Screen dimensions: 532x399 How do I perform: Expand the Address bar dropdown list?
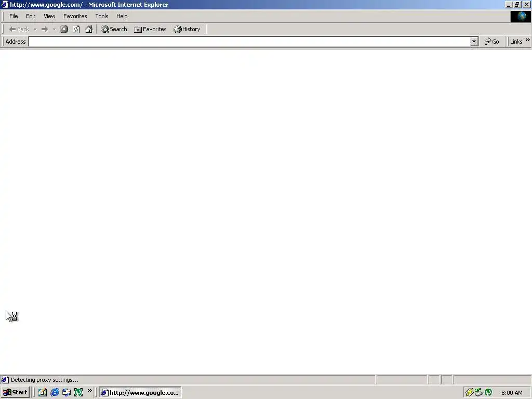474,42
